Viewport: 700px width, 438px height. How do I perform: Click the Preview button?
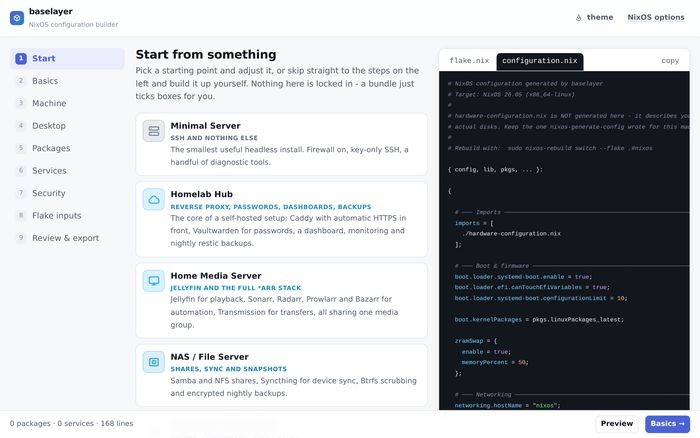(617, 424)
